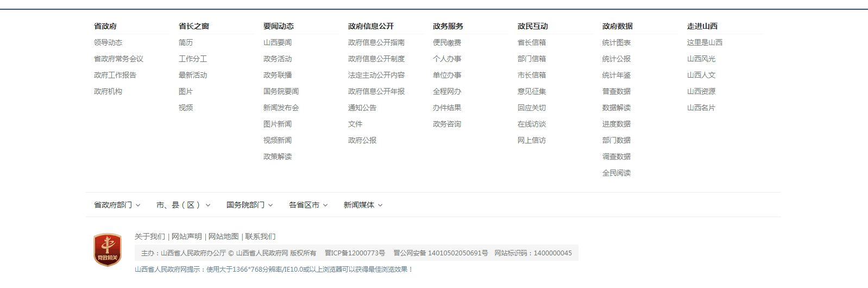Open the 在线访谈 link
868x288 pixels.
[532, 124]
